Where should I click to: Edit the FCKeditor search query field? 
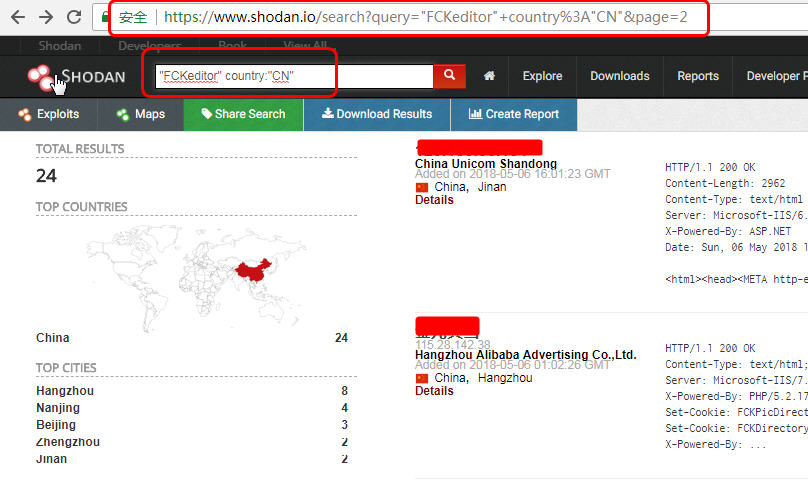[294, 76]
